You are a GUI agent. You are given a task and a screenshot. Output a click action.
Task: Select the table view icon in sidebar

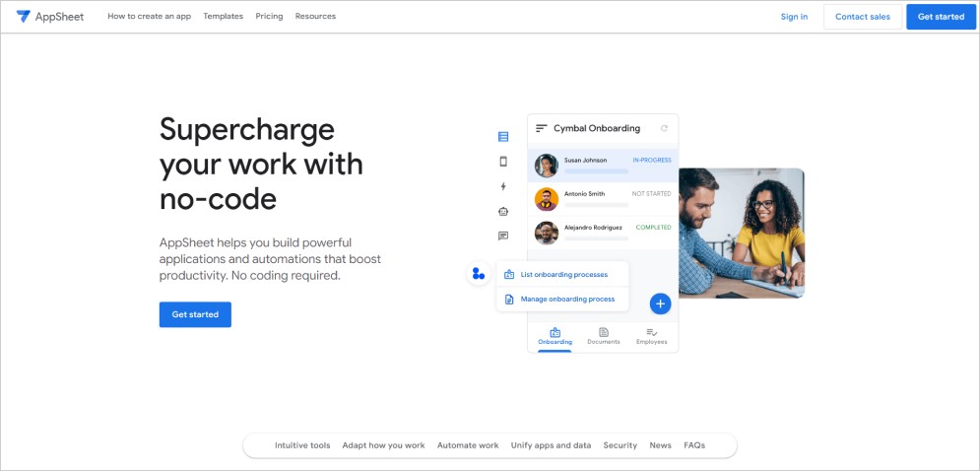coord(503,137)
